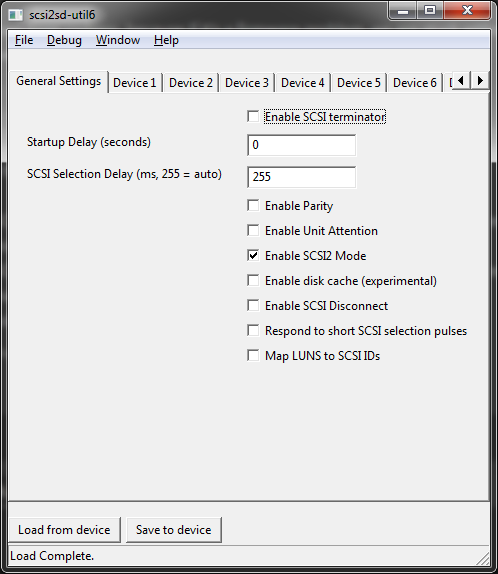Viewport: 498px width, 574px height.
Task: Open the Debug menu
Action: (x=64, y=40)
